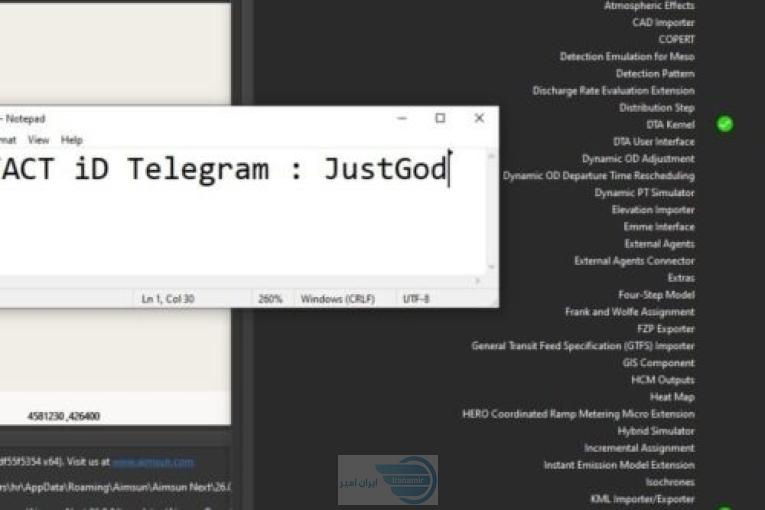Select the GIS Component extension entry
The height and width of the screenshot is (510, 765).
658,363
